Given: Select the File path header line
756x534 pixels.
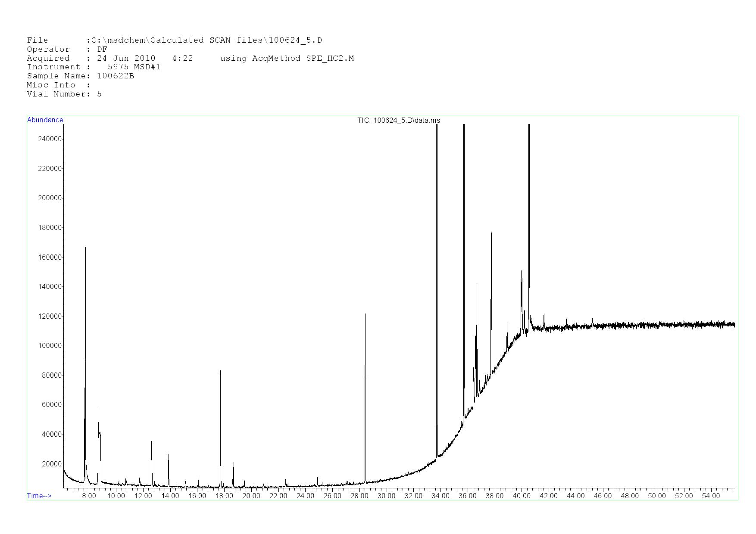Looking at the screenshot, I should pos(174,40).
